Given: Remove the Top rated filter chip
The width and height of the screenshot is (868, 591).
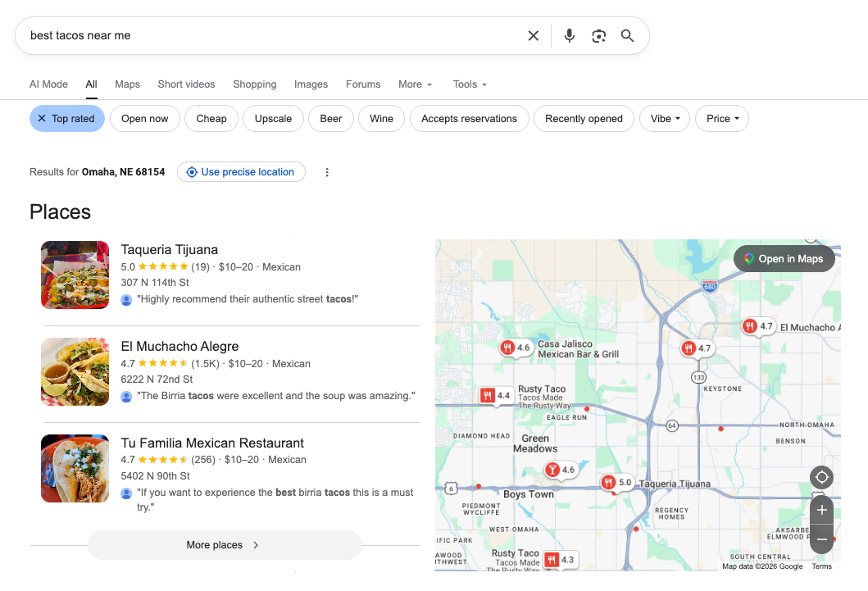Looking at the screenshot, I should (x=67, y=118).
